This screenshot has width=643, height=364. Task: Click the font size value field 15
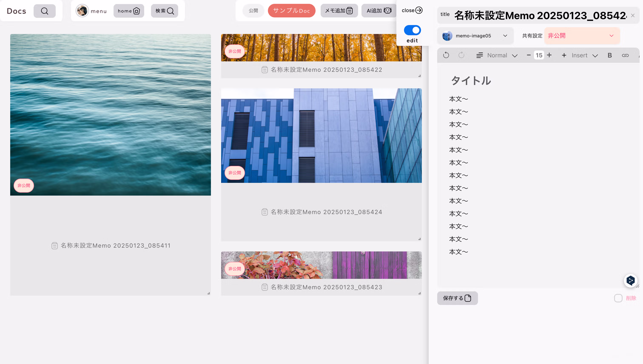pos(539,55)
